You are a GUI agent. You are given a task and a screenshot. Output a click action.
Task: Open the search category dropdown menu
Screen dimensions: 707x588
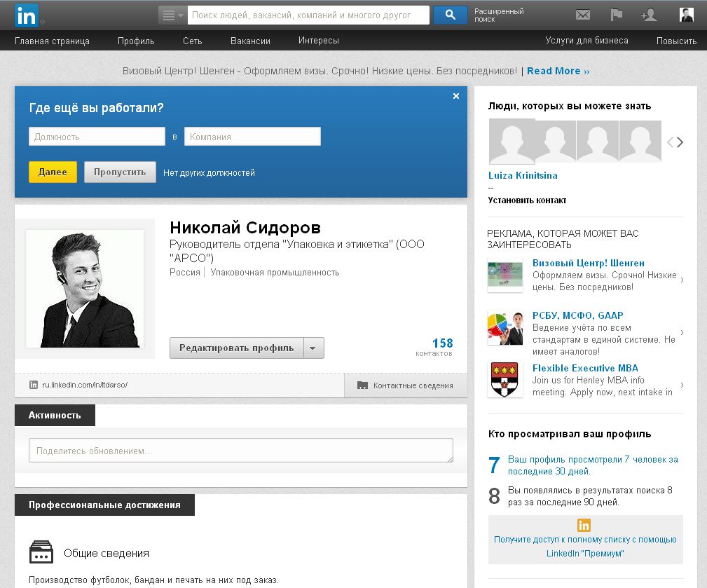point(172,15)
